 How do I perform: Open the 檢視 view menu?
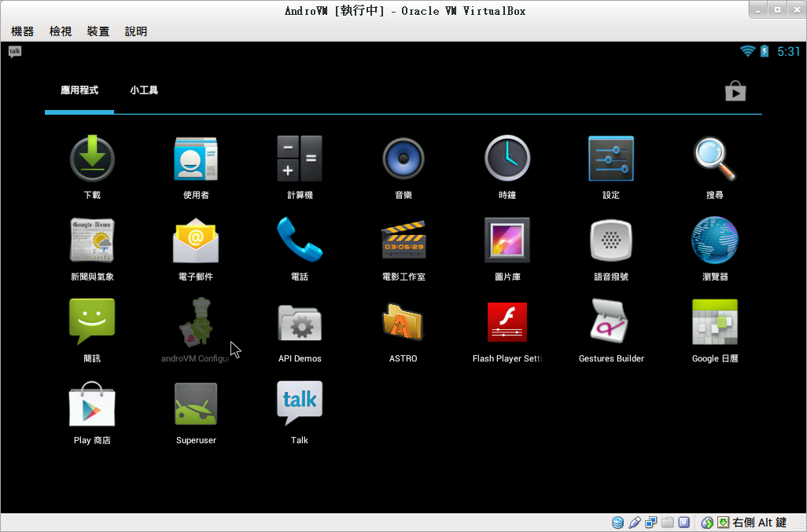click(61, 31)
